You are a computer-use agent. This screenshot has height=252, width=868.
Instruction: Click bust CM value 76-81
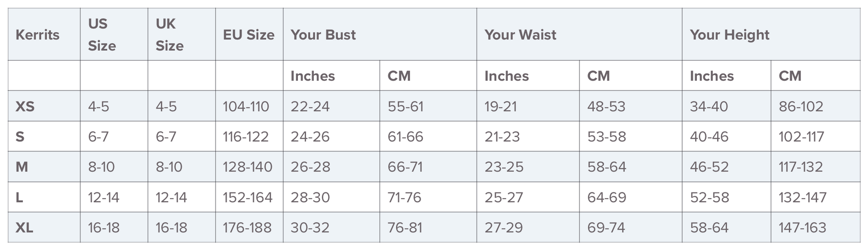[405, 228]
